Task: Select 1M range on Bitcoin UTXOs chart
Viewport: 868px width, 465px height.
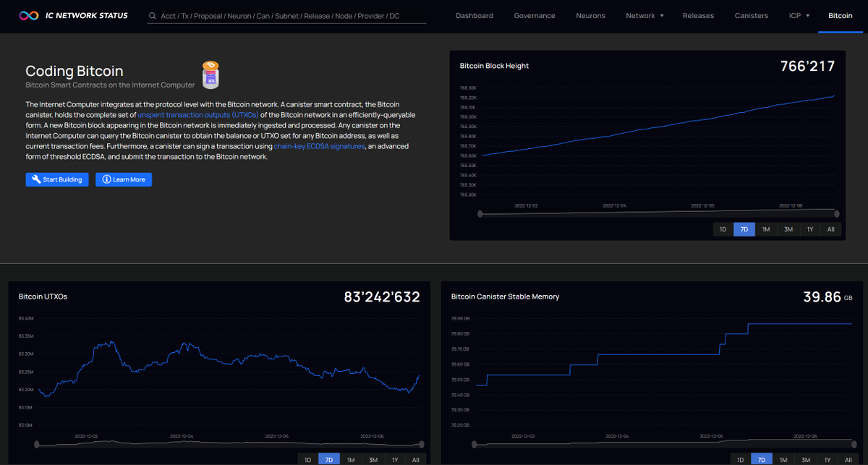Action: click(x=351, y=460)
